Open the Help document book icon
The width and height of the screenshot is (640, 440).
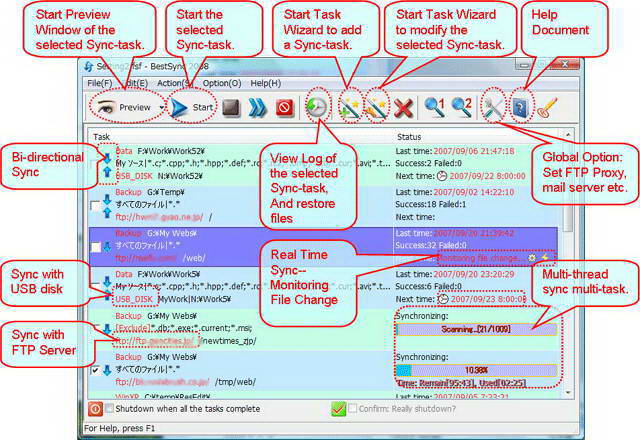[x=521, y=108]
